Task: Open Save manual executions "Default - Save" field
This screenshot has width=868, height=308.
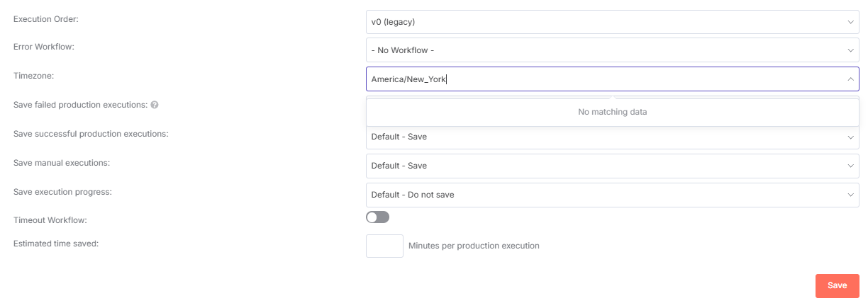Action: click(603, 166)
